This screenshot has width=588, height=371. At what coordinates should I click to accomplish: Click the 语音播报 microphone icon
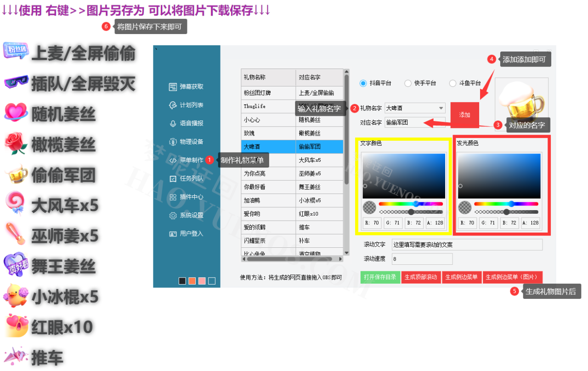[173, 123]
